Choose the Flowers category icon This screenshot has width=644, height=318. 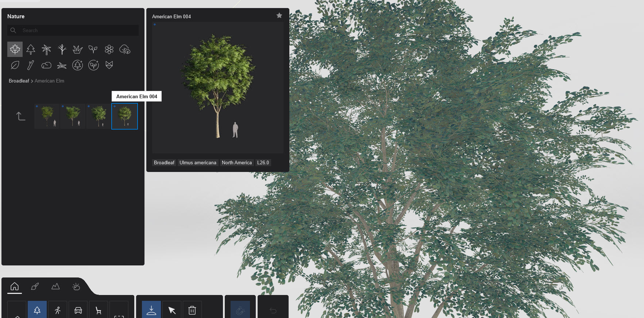tap(109, 49)
